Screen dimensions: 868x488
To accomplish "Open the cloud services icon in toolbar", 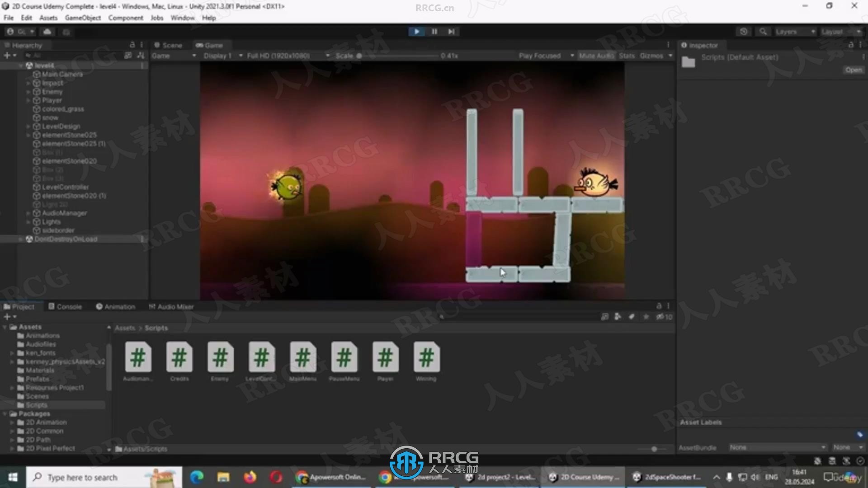I will click(47, 32).
